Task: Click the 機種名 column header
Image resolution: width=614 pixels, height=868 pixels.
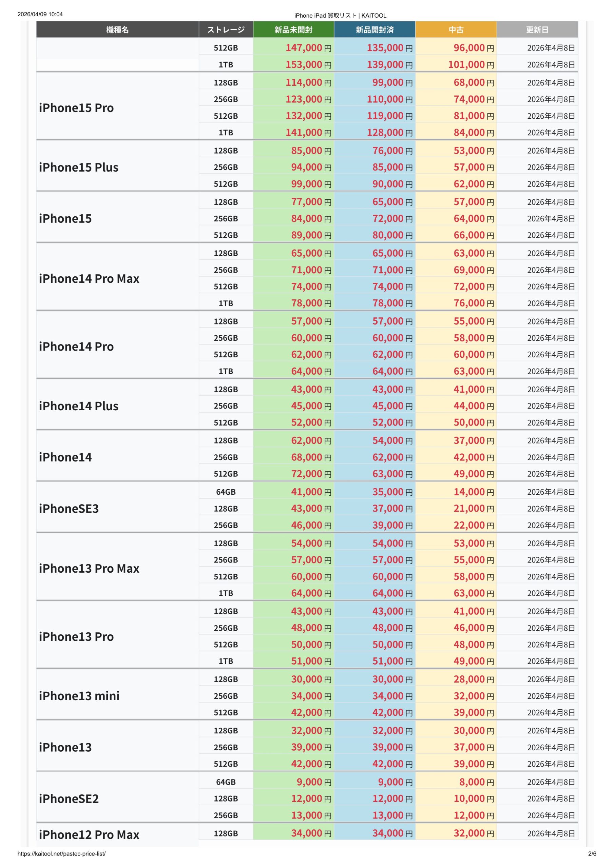Action: point(117,29)
